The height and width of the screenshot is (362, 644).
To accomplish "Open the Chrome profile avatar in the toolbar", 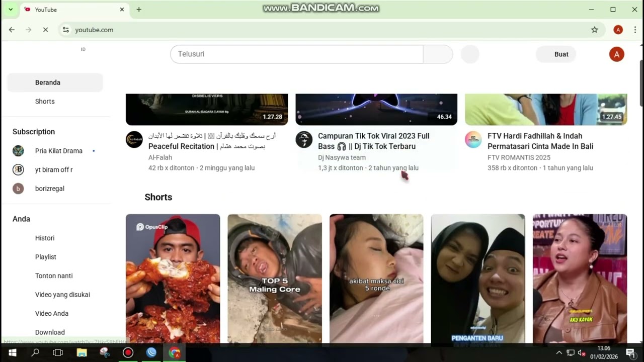I will (x=618, y=30).
